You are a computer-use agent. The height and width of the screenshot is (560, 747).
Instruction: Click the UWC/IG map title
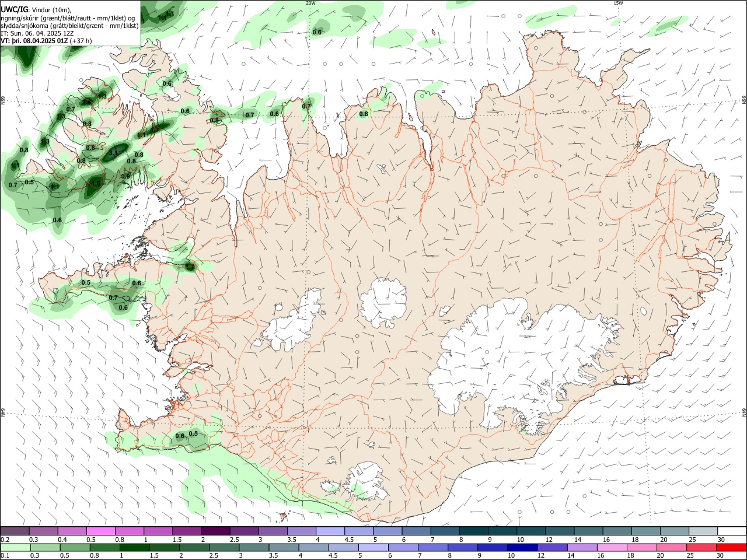[x=14, y=9]
